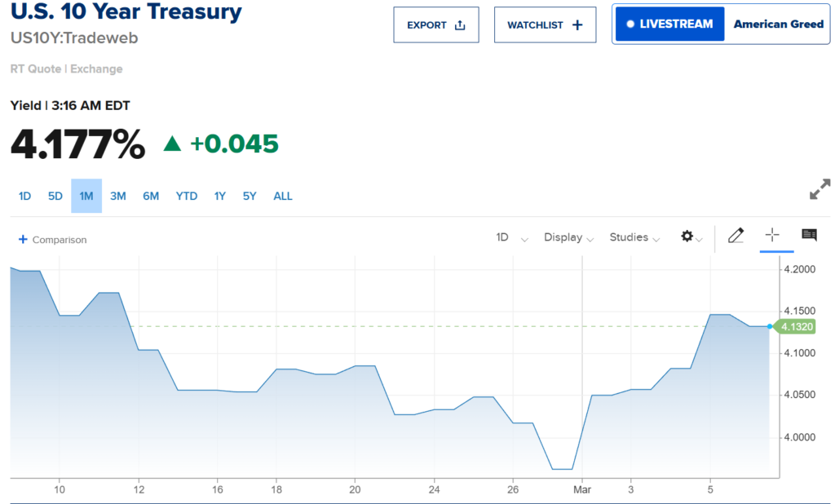The width and height of the screenshot is (835, 504).
Task: Click the Export button
Action: 436,25
